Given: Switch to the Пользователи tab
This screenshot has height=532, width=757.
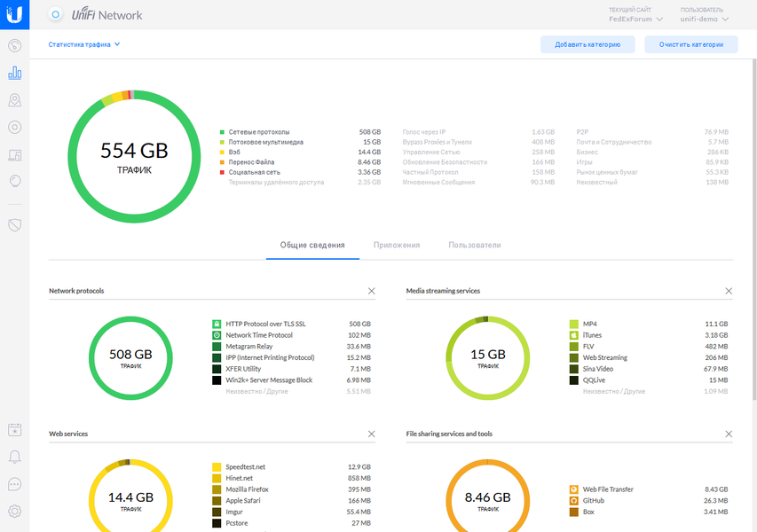Looking at the screenshot, I should [475, 245].
